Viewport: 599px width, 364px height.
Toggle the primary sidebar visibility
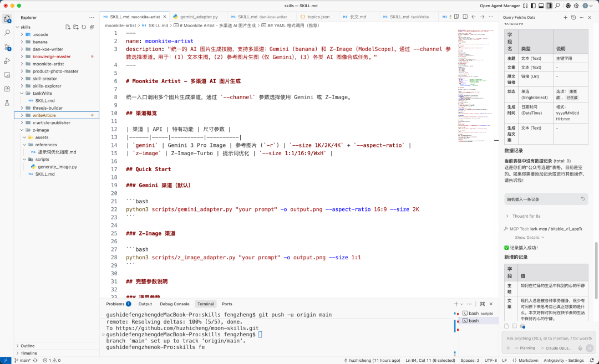(533, 6)
